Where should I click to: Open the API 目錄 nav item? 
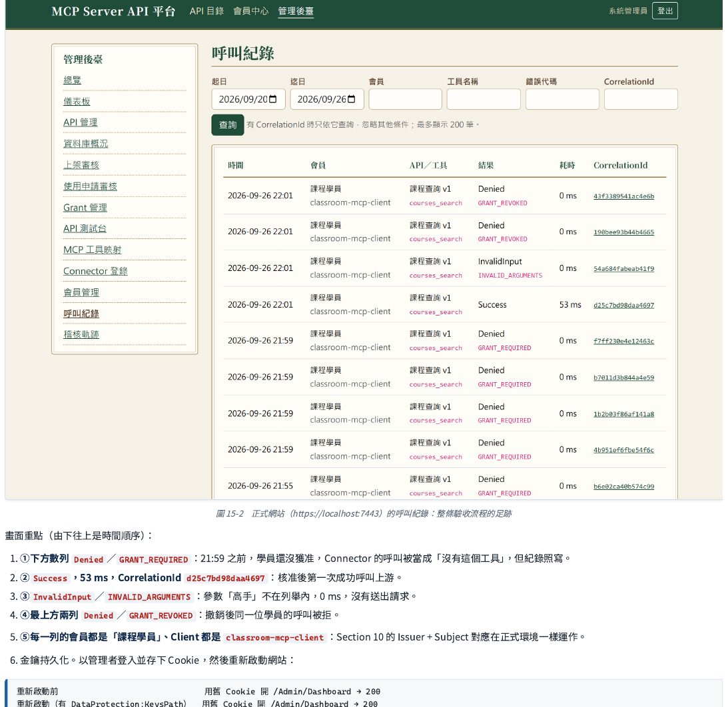tap(206, 11)
